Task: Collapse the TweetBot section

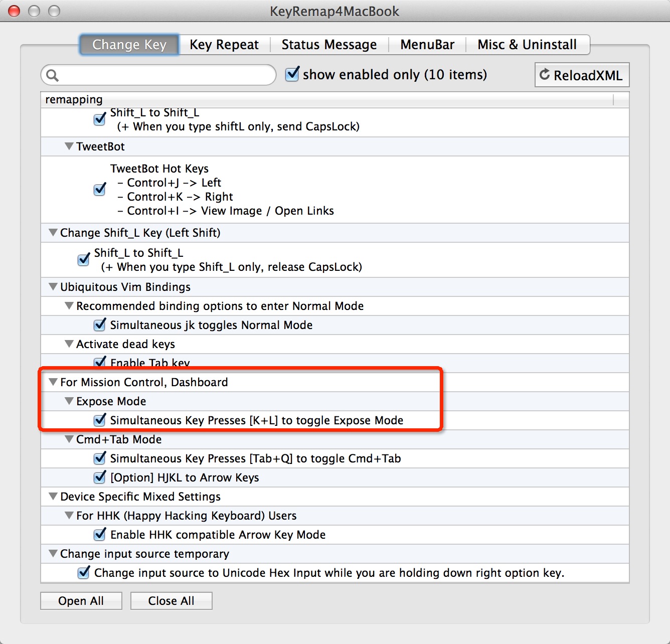Action: [x=69, y=146]
